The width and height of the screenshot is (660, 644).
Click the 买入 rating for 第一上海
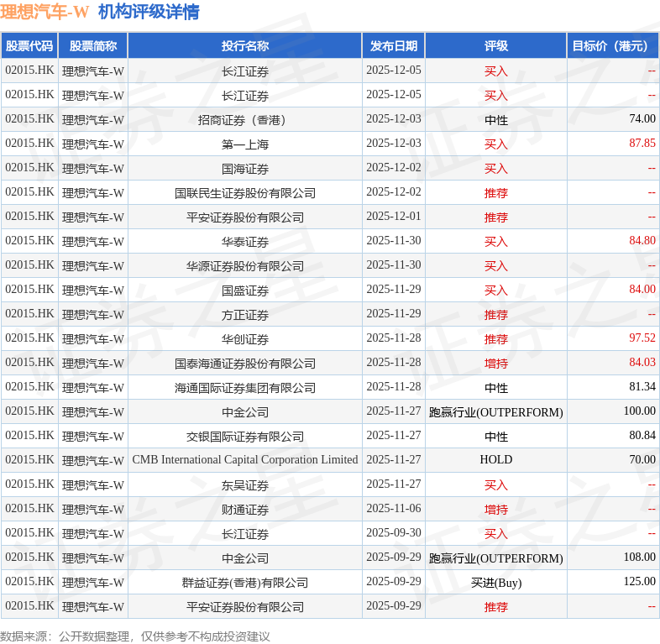click(496, 144)
